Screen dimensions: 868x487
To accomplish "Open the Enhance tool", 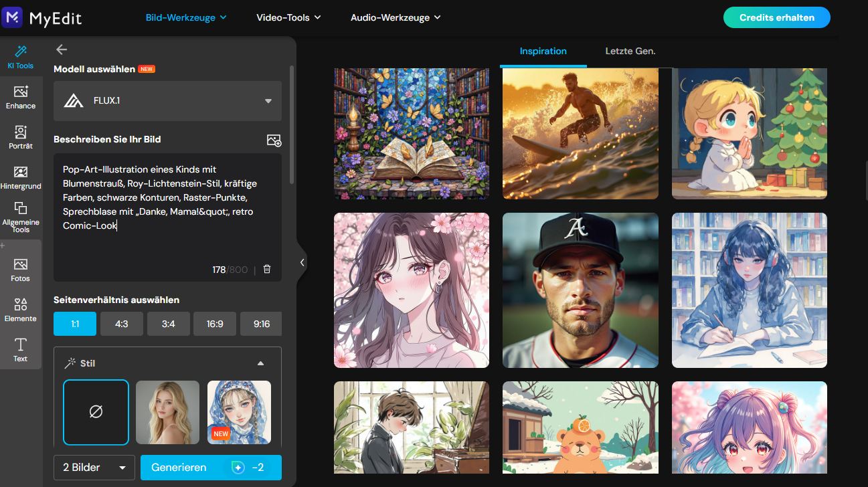I will [x=21, y=97].
